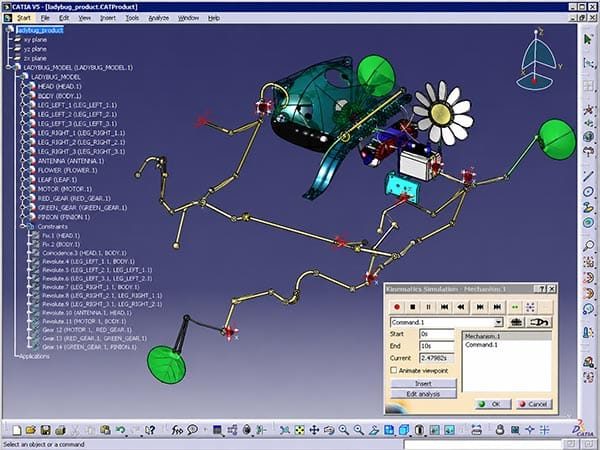Click the Select arrow tool in right toolbar
600x450 pixels.
point(588,39)
